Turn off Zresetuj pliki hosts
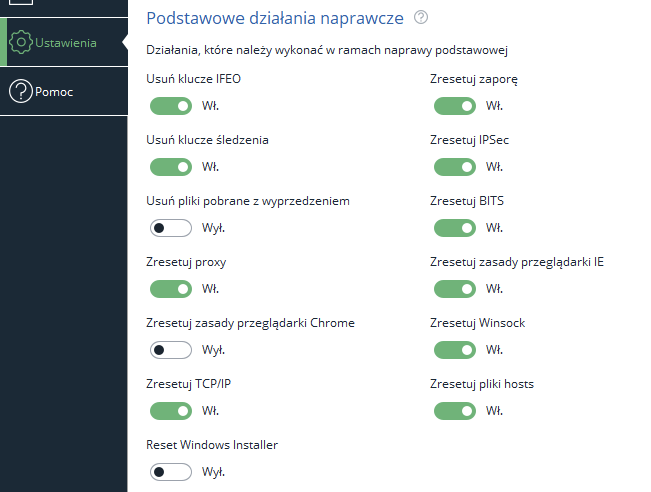This screenshot has width=651, height=492. [x=454, y=411]
